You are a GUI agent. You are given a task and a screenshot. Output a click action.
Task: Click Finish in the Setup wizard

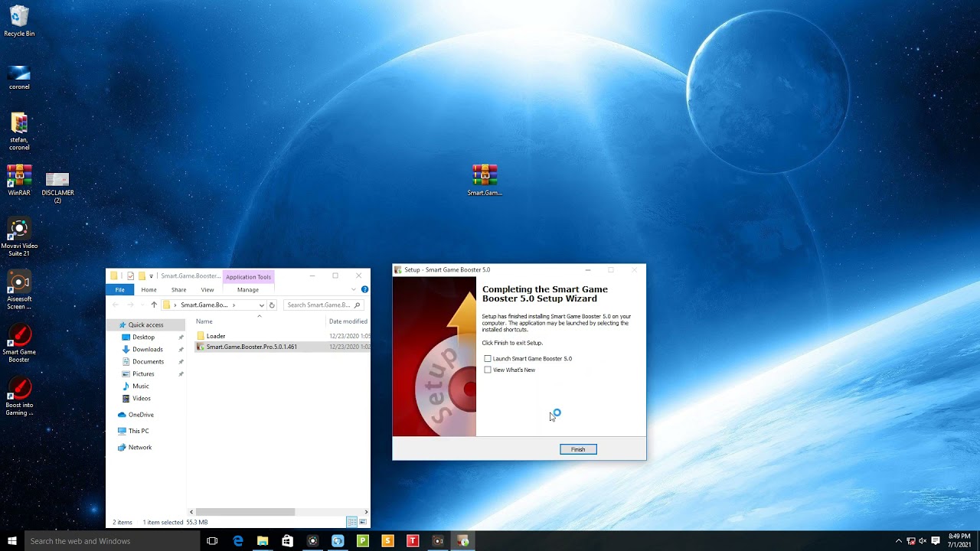click(x=578, y=449)
